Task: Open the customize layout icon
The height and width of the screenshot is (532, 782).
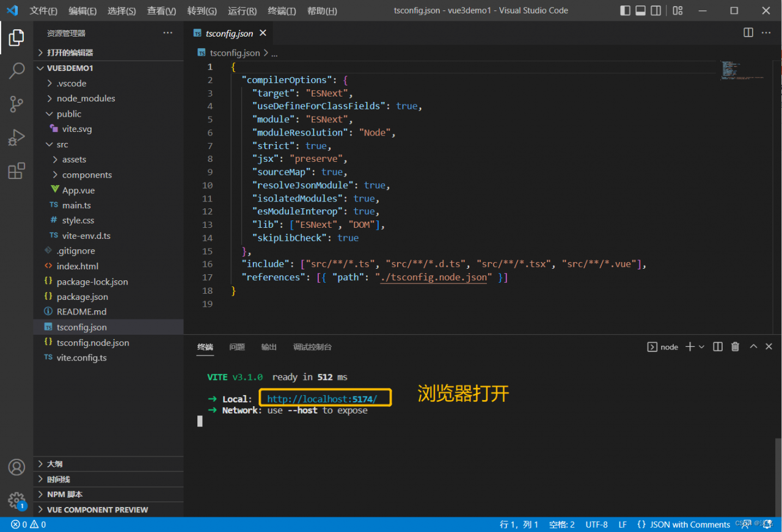Action: [678, 10]
